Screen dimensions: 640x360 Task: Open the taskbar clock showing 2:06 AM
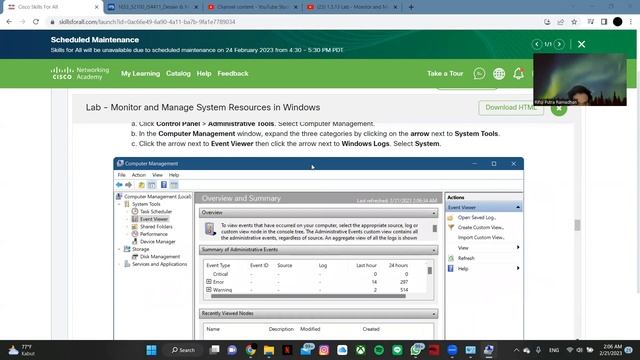611,350
